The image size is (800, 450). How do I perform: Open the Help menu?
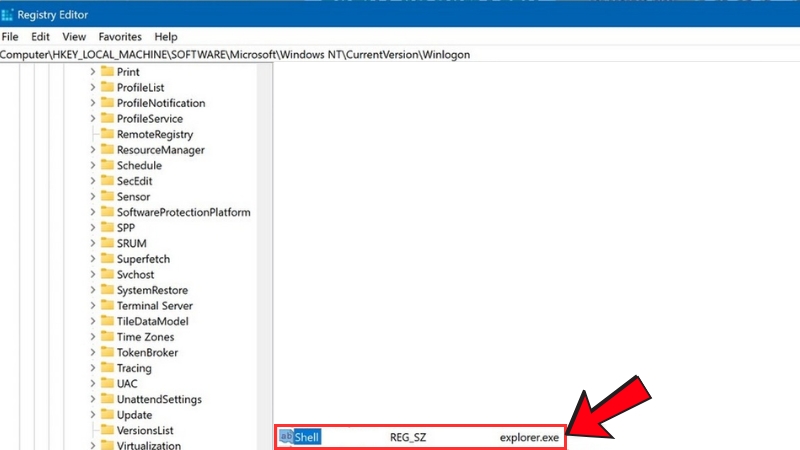pyautogui.click(x=166, y=37)
